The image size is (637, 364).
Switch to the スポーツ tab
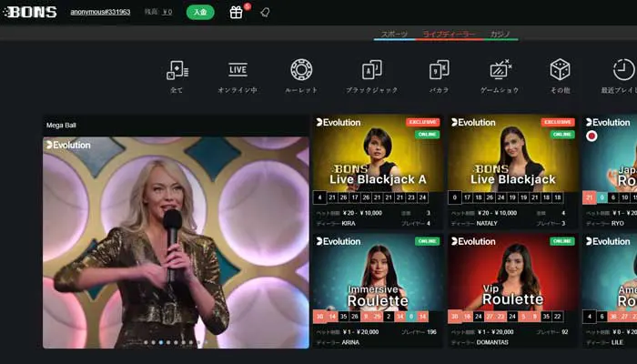(x=394, y=35)
